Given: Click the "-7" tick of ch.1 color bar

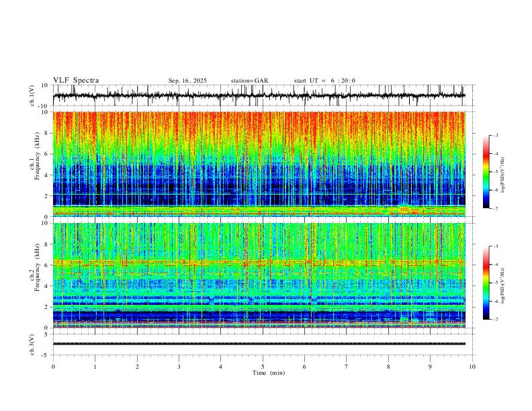Looking at the screenshot, I should [x=495, y=209].
